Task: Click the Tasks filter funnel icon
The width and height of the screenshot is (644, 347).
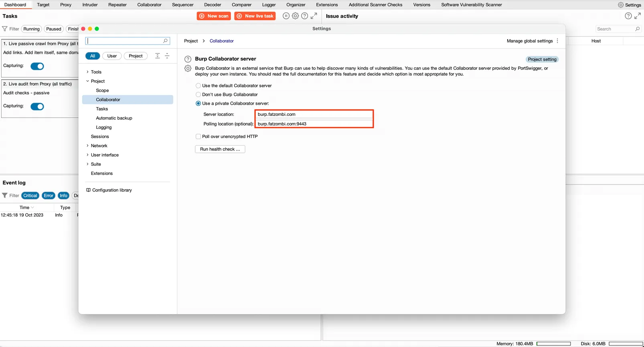Action: pyautogui.click(x=5, y=29)
